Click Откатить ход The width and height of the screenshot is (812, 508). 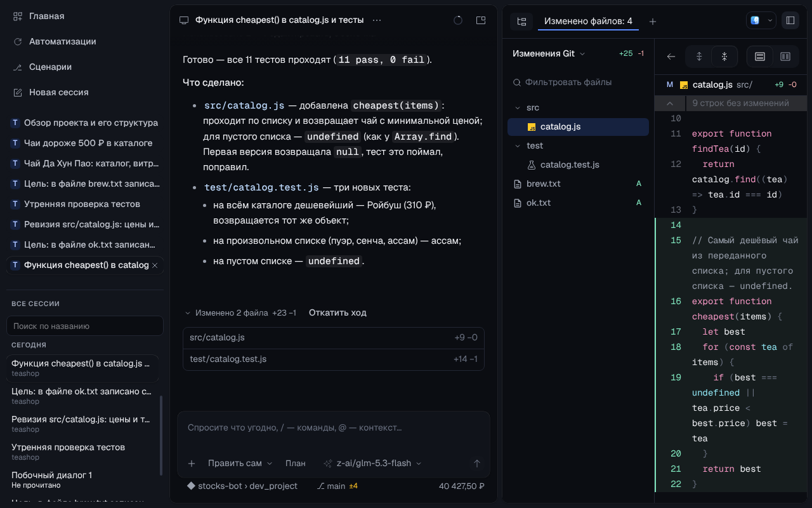pyautogui.click(x=337, y=312)
